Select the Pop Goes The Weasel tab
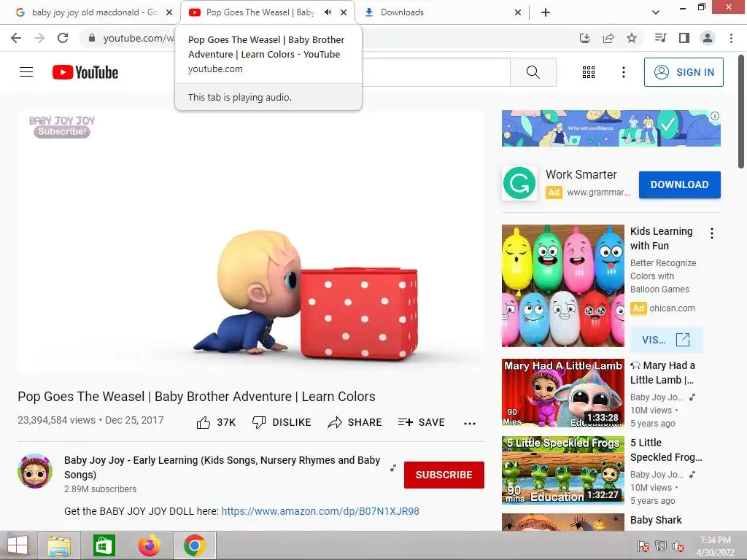Screen dimensions: 747x560 pyautogui.click(x=260, y=12)
